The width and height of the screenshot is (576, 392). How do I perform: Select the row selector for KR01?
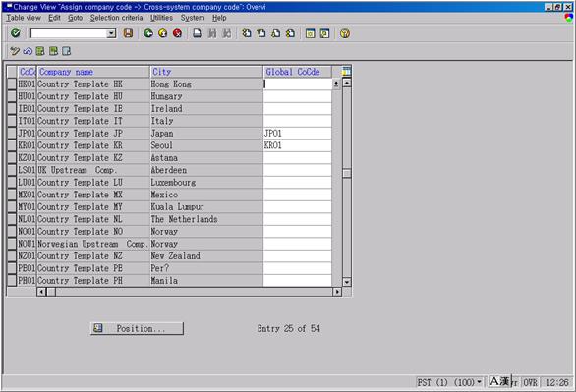pyautogui.click(x=12, y=145)
